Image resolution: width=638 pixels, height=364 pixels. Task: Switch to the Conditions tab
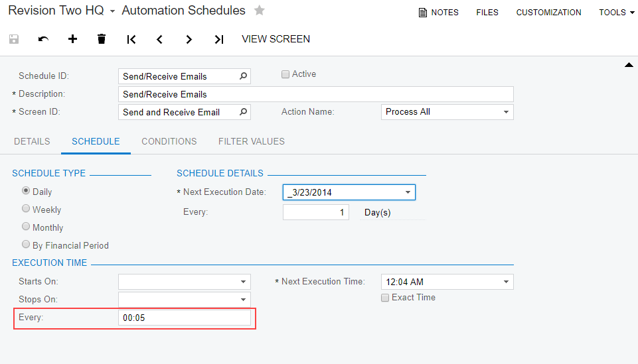click(169, 141)
